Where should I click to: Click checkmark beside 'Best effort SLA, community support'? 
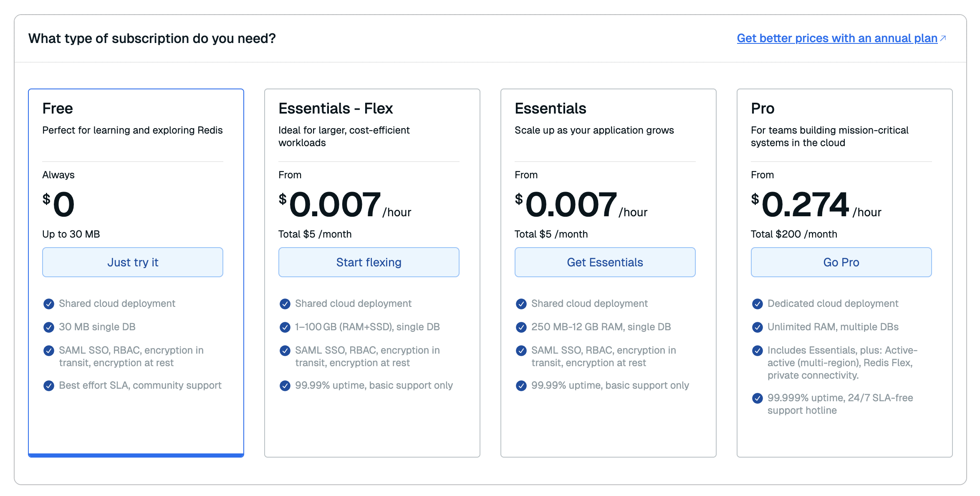point(49,386)
